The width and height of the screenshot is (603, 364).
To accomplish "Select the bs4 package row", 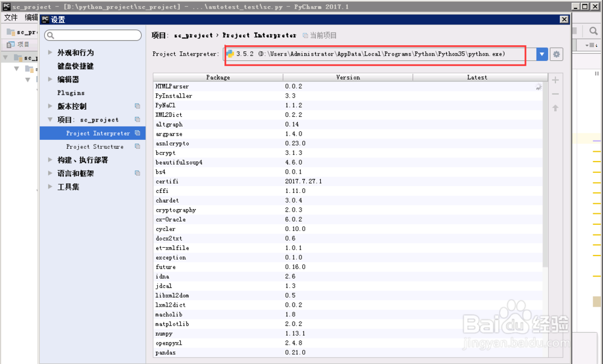I will click(x=348, y=172).
